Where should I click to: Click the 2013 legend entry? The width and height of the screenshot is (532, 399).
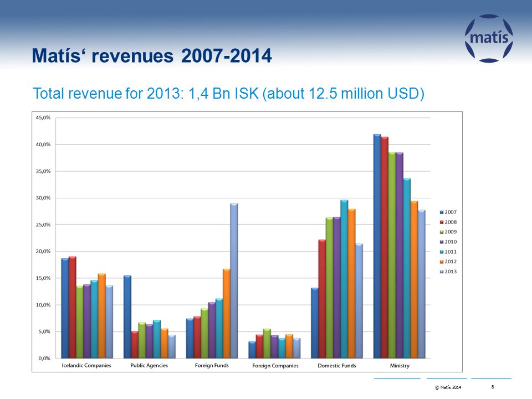click(x=448, y=272)
